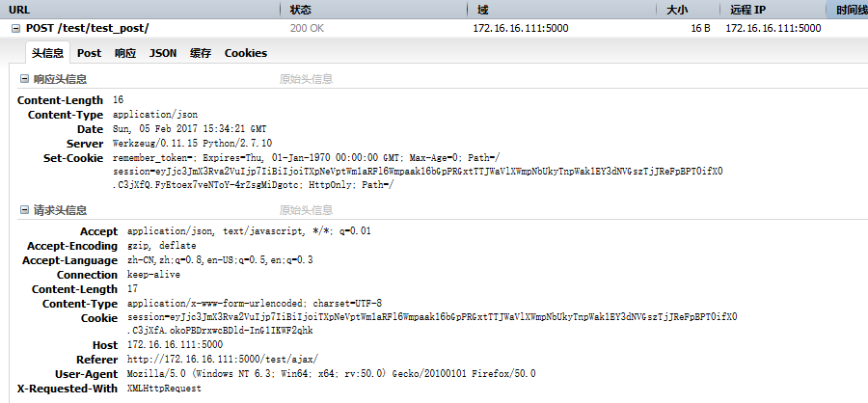This screenshot has height=403, width=868.
Task: Select the JSON tab
Action: click(x=163, y=53)
